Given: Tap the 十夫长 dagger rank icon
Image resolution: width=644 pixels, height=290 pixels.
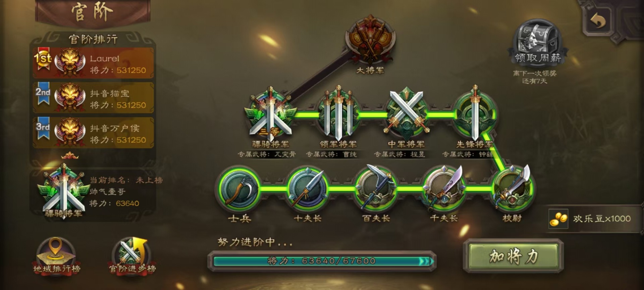Looking at the screenshot, I should pos(308,189).
